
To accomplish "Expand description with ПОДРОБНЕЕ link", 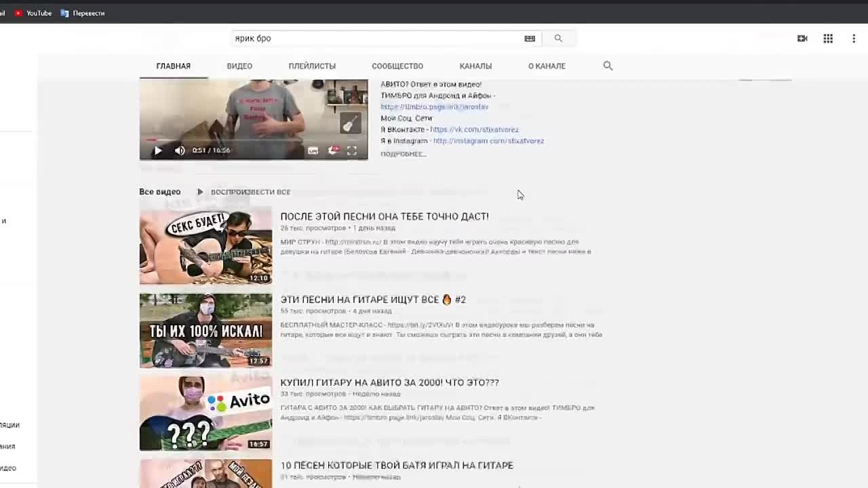I will pyautogui.click(x=403, y=154).
